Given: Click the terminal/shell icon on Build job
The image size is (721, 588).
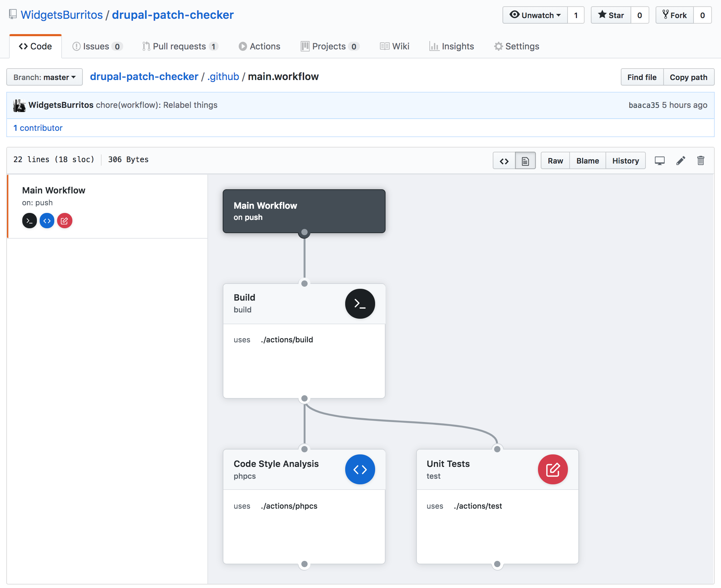Looking at the screenshot, I should (x=360, y=303).
